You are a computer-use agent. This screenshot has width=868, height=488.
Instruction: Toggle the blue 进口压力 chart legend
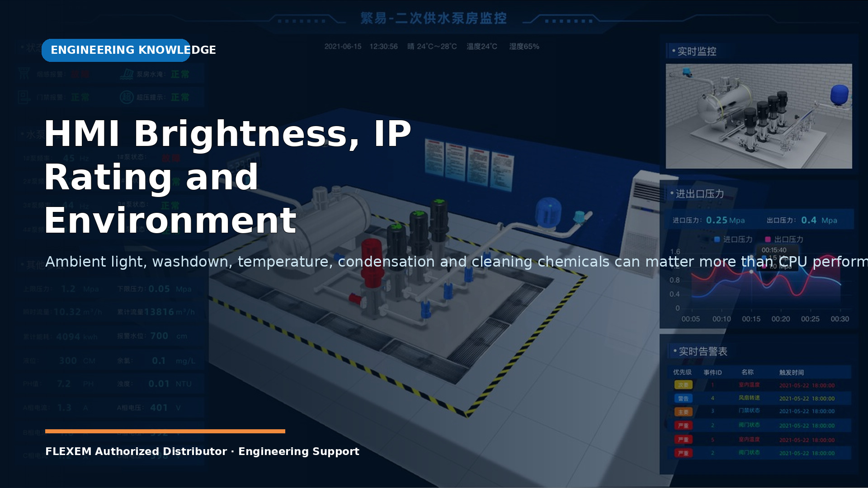[x=733, y=239]
